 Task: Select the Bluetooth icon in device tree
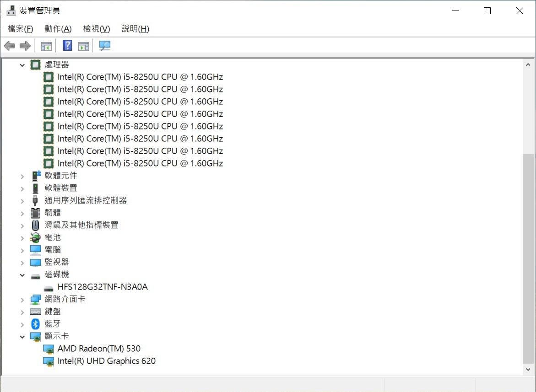click(35, 324)
